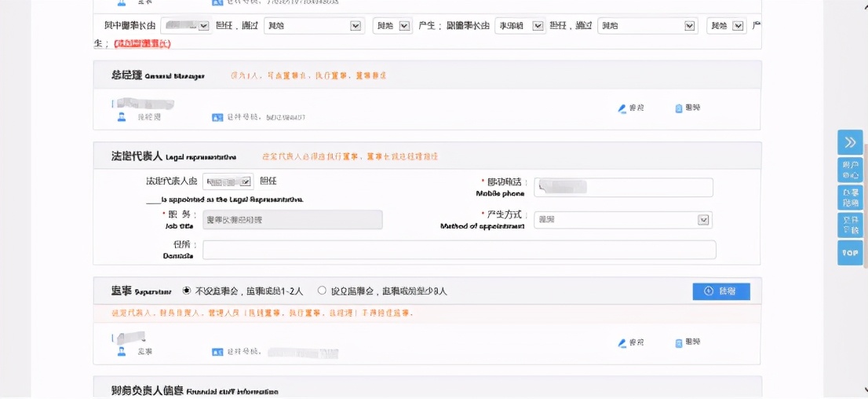Click the edit pencil icon in Supervisor section
This screenshot has height=399, width=868.
(x=622, y=343)
